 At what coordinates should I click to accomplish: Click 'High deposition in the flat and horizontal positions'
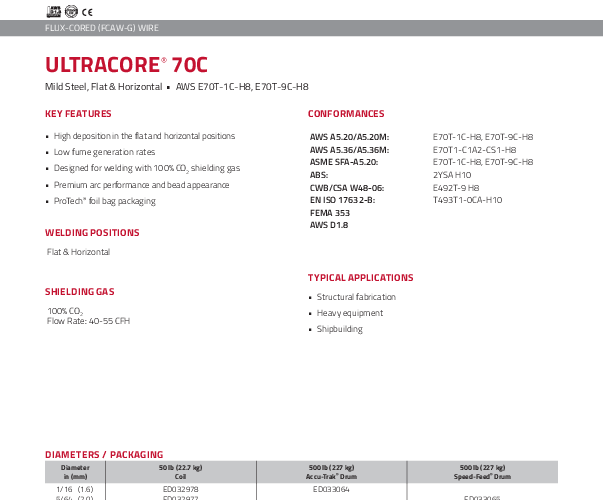[144, 136]
